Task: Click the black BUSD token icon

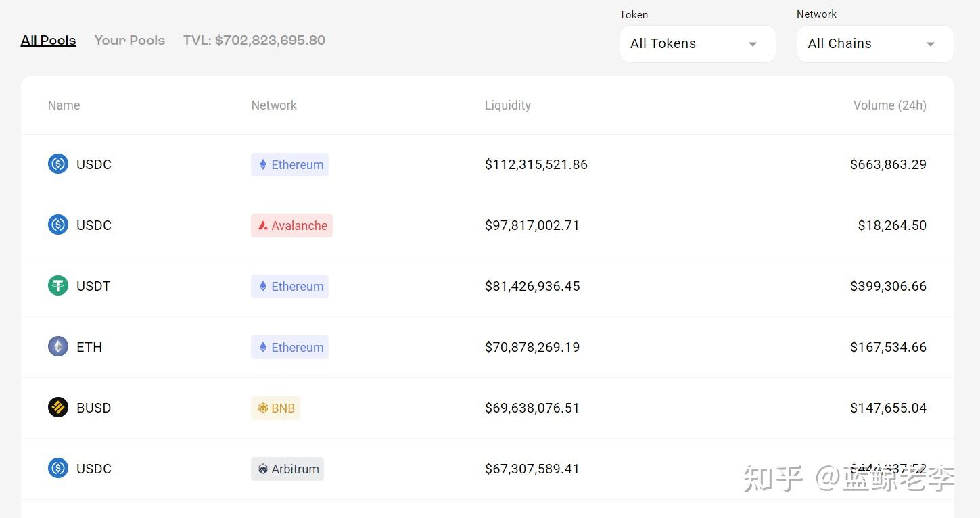Action: (58, 407)
